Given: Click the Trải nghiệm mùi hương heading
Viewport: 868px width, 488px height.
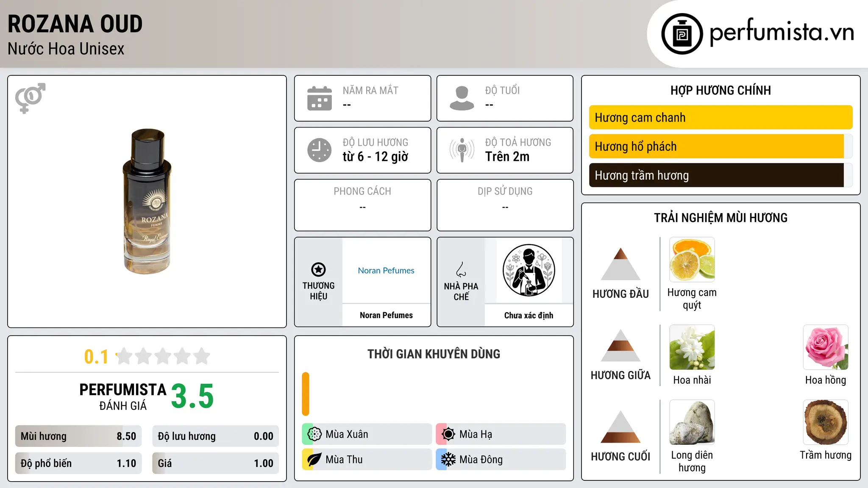Looking at the screenshot, I should pos(721,218).
